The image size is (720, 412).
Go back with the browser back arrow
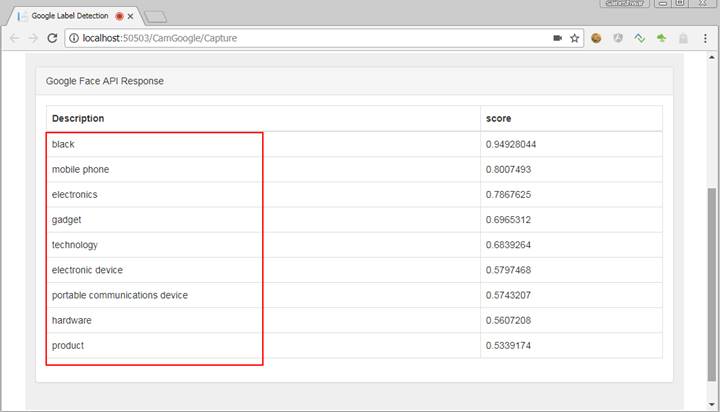tap(14, 38)
